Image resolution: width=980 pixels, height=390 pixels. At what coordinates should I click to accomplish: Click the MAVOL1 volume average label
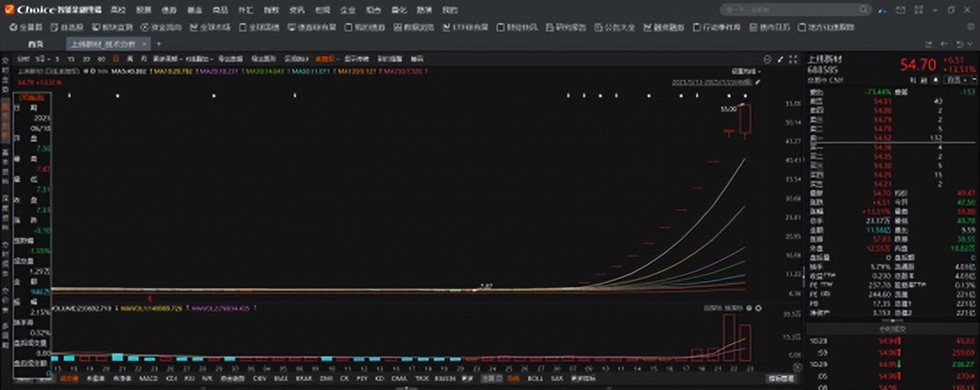152,308
